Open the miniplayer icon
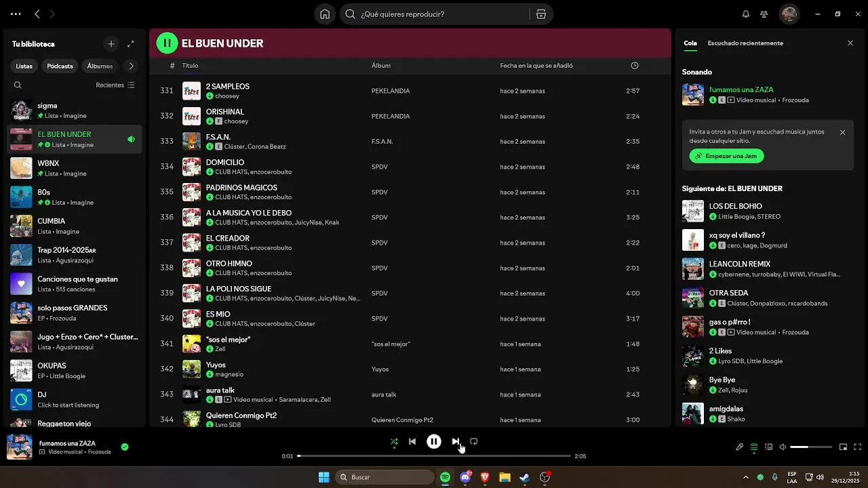 [844, 447]
